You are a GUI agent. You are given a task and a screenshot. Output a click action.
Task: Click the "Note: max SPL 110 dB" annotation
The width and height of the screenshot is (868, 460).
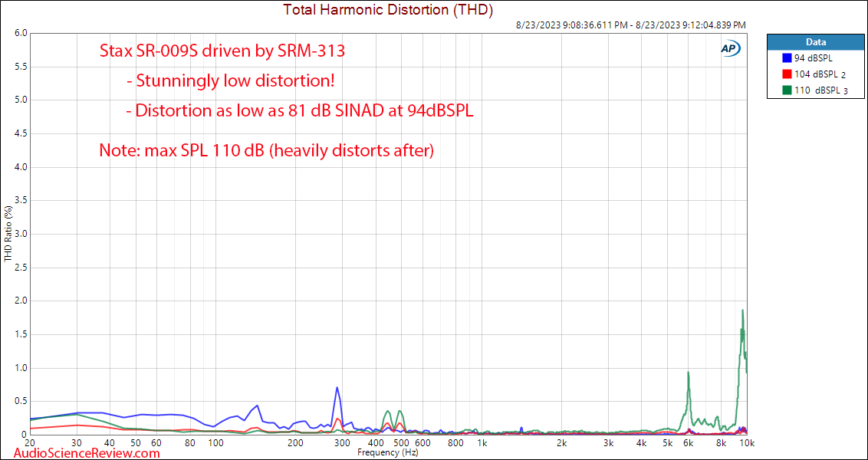coord(266,150)
